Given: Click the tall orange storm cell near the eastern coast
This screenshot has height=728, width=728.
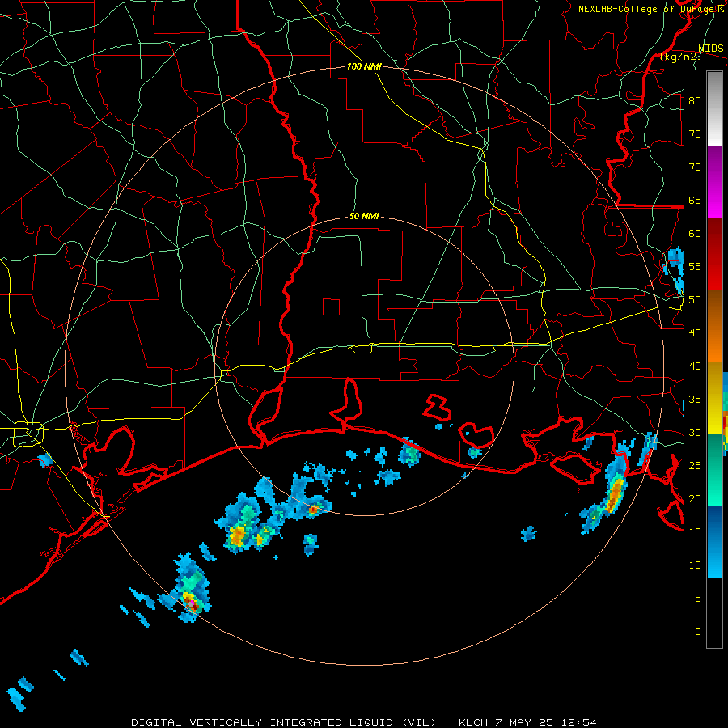Looking at the screenshot, I should [x=616, y=494].
